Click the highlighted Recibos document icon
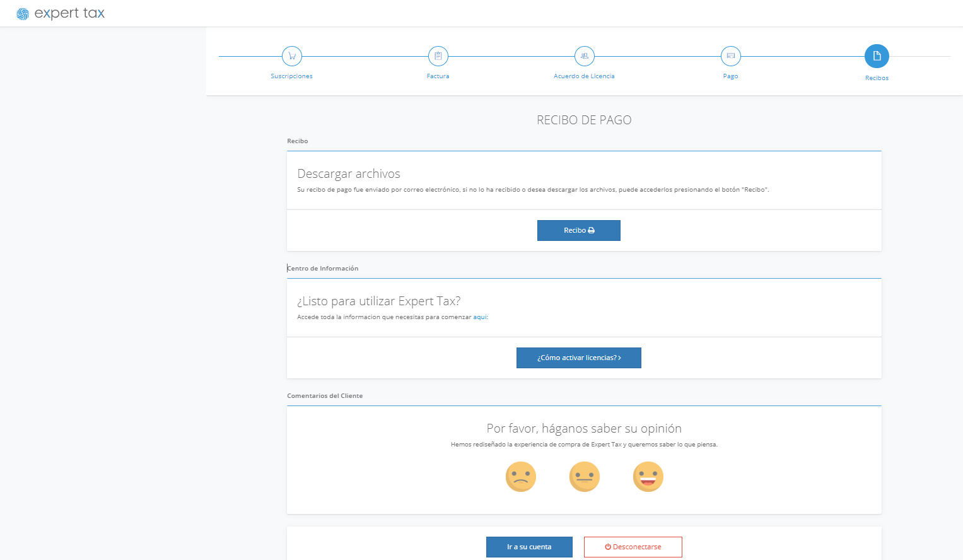Image resolution: width=963 pixels, height=560 pixels. (876, 55)
